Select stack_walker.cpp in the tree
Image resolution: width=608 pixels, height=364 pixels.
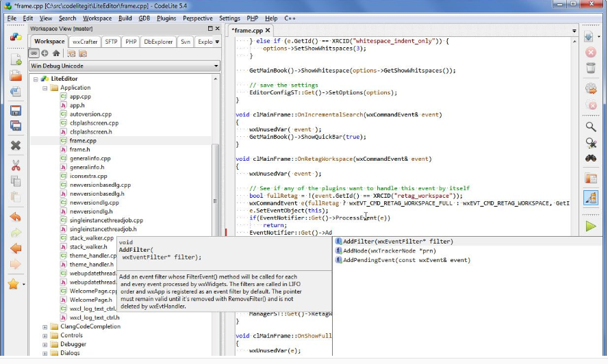[x=92, y=238]
